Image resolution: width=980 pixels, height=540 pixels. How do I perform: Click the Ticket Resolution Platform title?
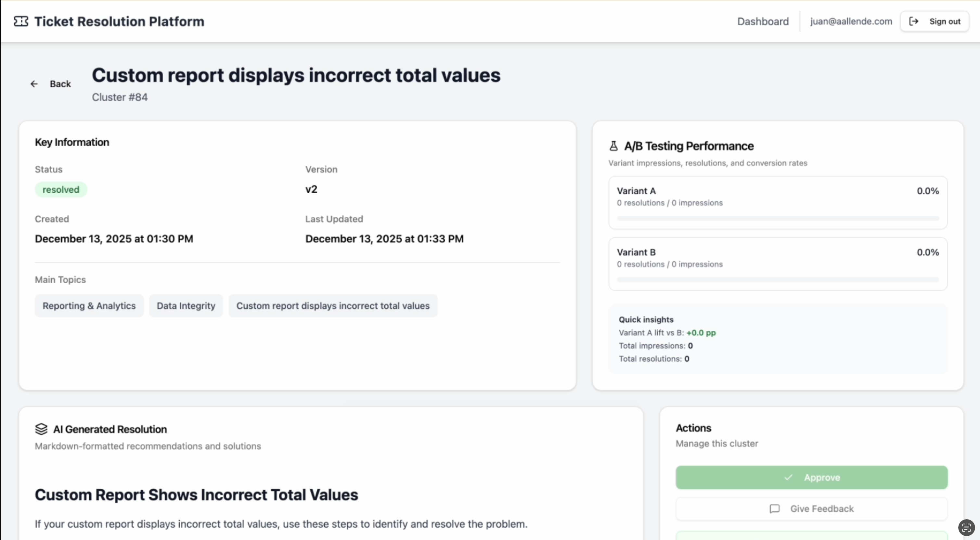pyautogui.click(x=119, y=21)
